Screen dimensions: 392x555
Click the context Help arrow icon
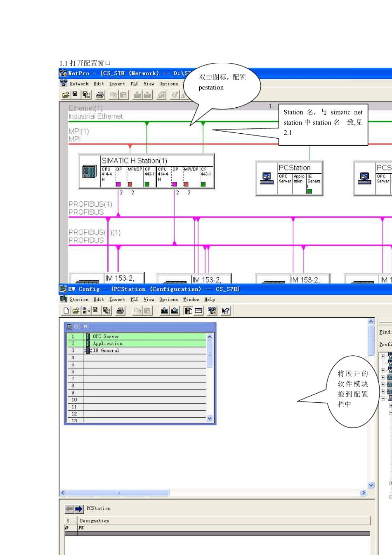pos(225,311)
